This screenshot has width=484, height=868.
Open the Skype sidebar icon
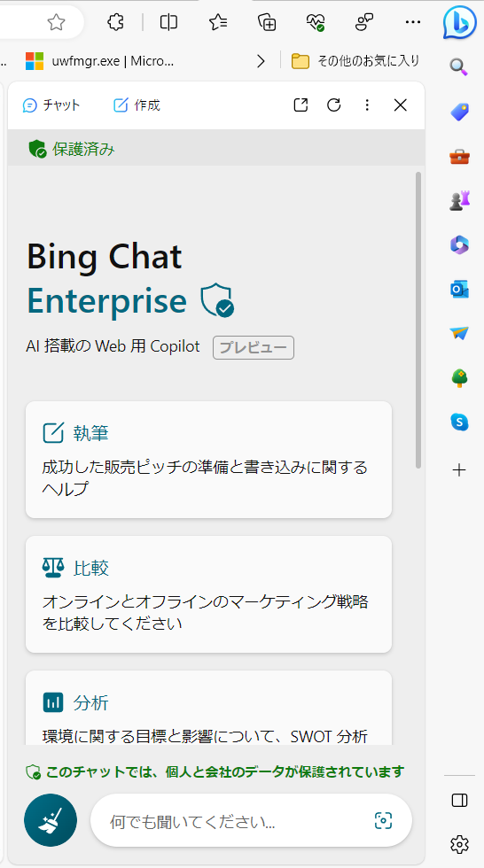coord(459,422)
